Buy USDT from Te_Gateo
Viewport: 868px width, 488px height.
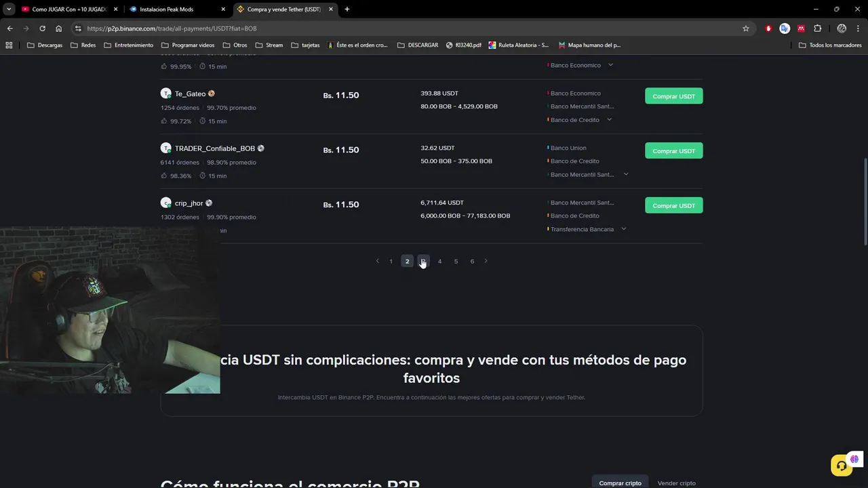tap(673, 96)
